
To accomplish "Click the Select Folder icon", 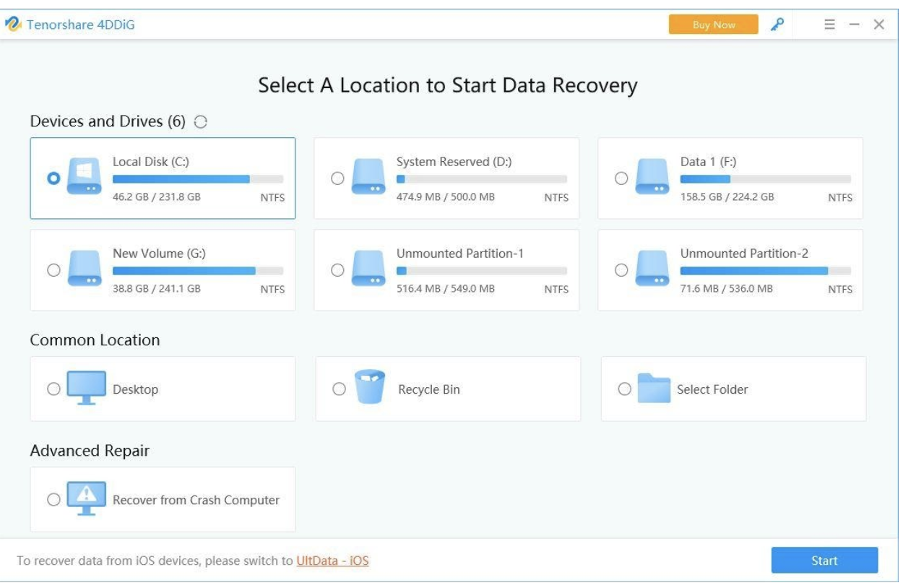I will (x=654, y=389).
